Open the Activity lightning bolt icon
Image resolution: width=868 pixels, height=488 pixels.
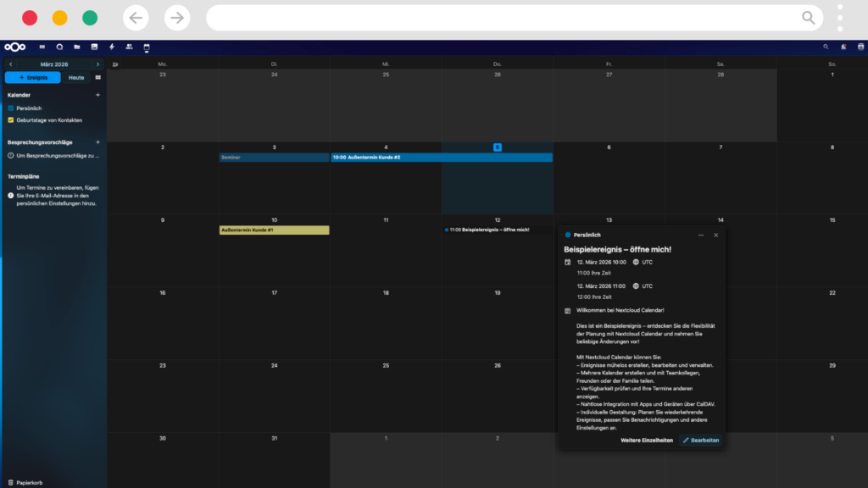[x=111, y=47]
